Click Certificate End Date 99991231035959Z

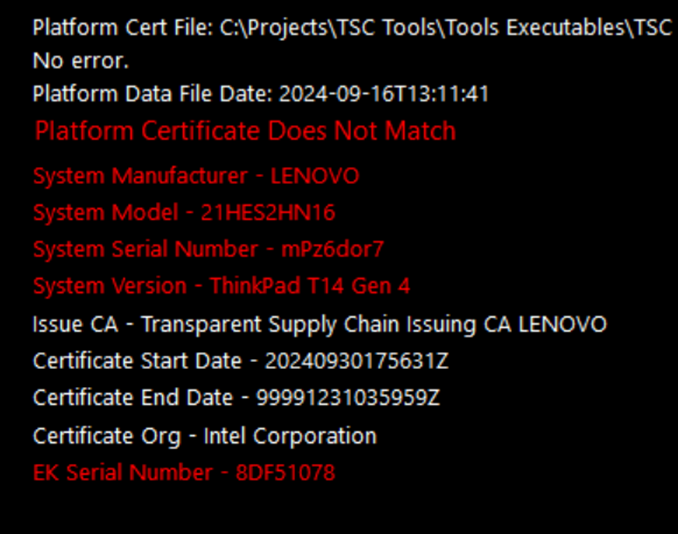[x=236, y=398]
